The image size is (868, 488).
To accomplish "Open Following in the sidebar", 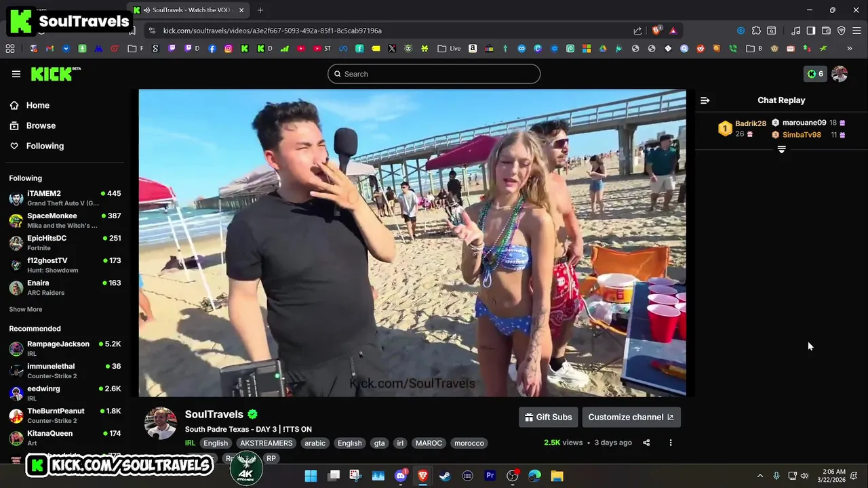I will [x=45, y=146].
